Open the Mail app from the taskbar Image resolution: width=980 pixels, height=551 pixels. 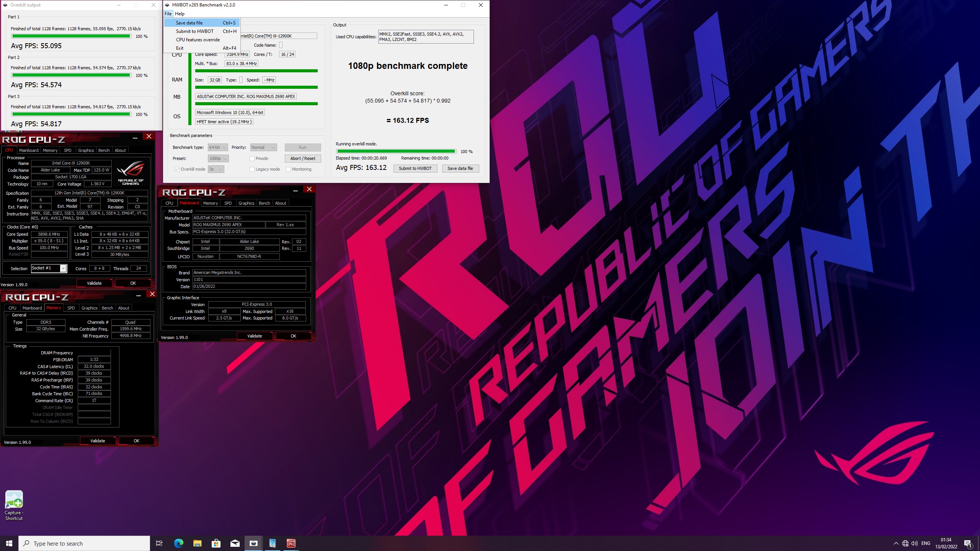click(x=235, y=543)
